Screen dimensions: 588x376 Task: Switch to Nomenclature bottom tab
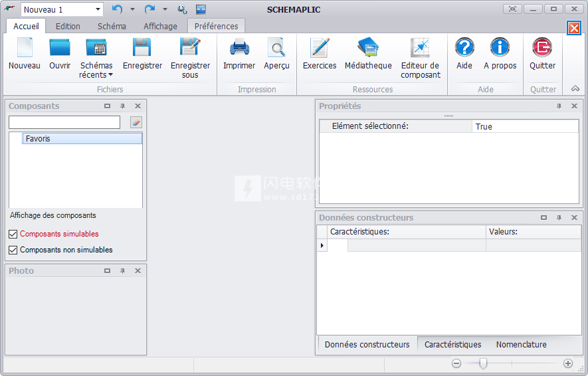(522, 345)
